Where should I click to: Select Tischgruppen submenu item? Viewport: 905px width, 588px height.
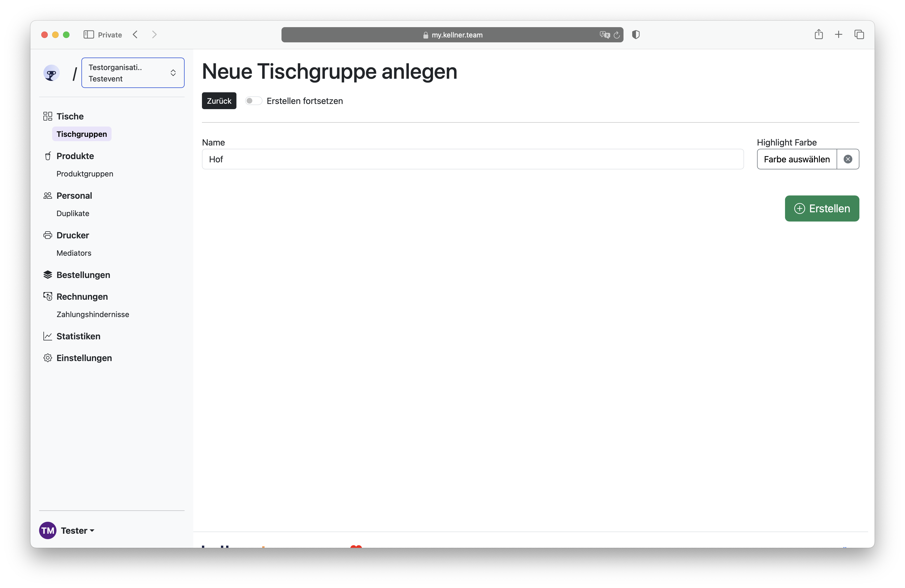click(82, 134)
